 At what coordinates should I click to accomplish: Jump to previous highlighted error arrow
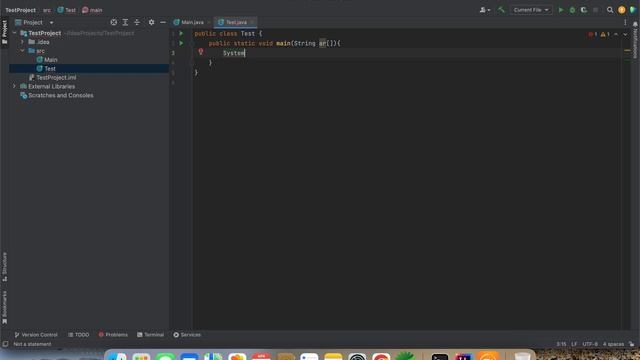click(616, 34)
